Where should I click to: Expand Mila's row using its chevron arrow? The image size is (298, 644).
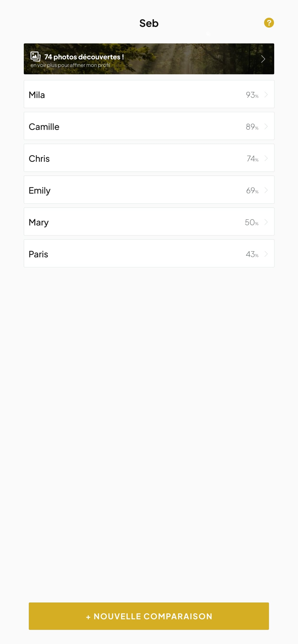pyautogui.click(x=266, y=94)
